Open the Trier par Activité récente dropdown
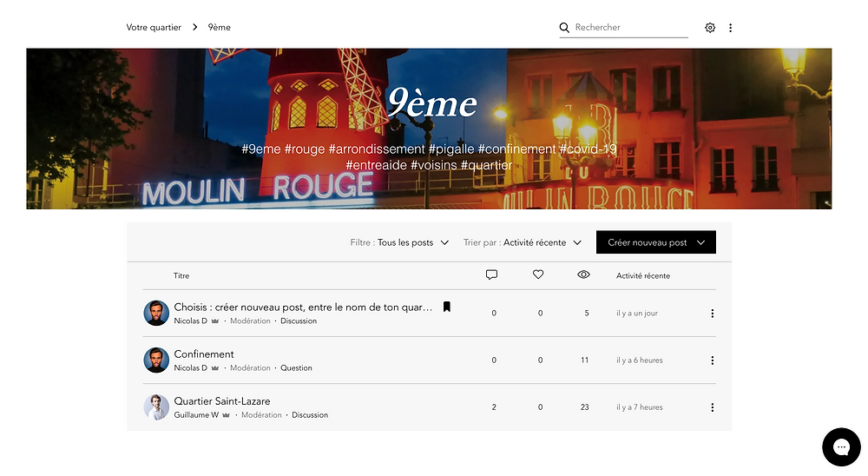The image size is (868, 476). point(523,242)
